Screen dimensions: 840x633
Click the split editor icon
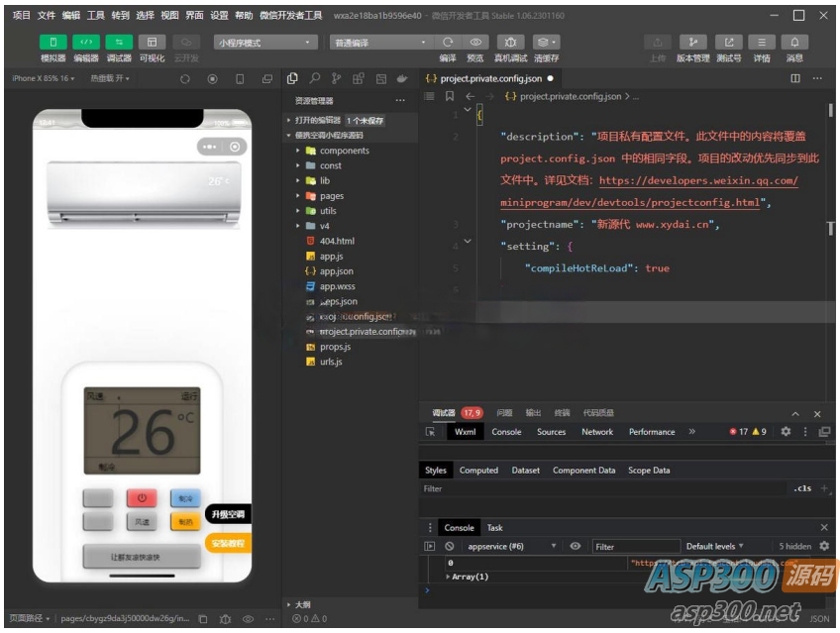[795, 78]
